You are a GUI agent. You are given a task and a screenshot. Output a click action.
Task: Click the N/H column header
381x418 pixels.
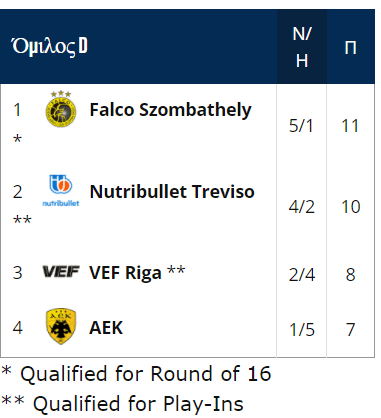[x=302, y=47]
